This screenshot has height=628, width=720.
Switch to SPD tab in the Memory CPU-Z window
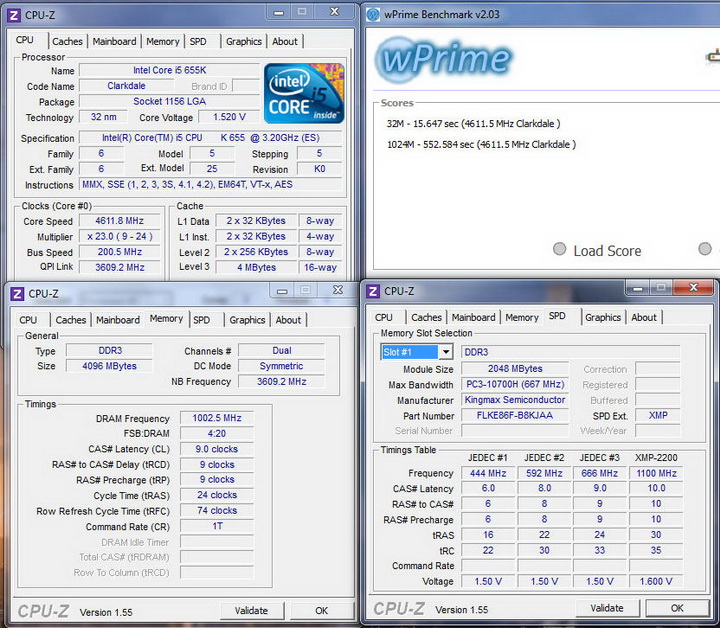pos(202,320)
